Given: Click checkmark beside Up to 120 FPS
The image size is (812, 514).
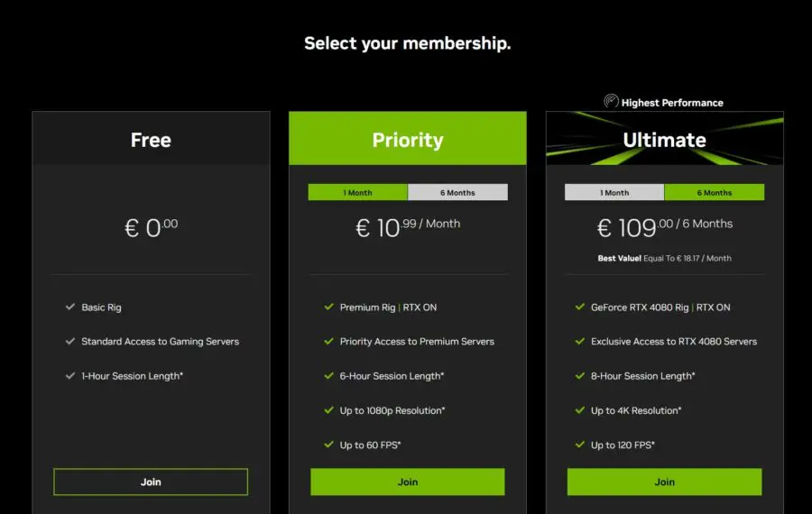Looking at the screenshot, I should (579, 445).
